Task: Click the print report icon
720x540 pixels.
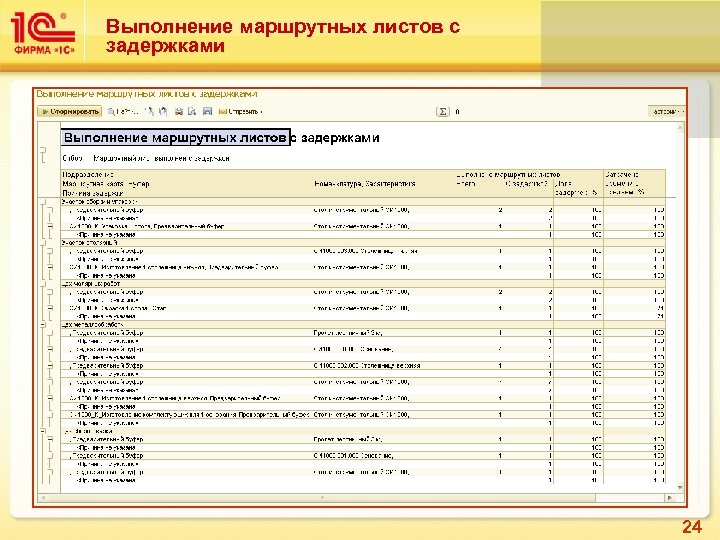Action: [179, 112]
